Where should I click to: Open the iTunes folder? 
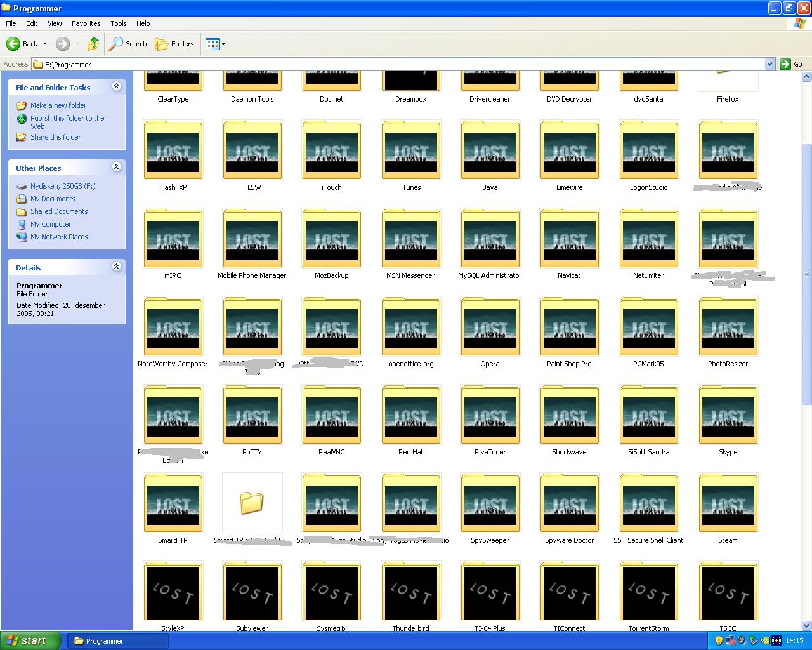[410, 150]
